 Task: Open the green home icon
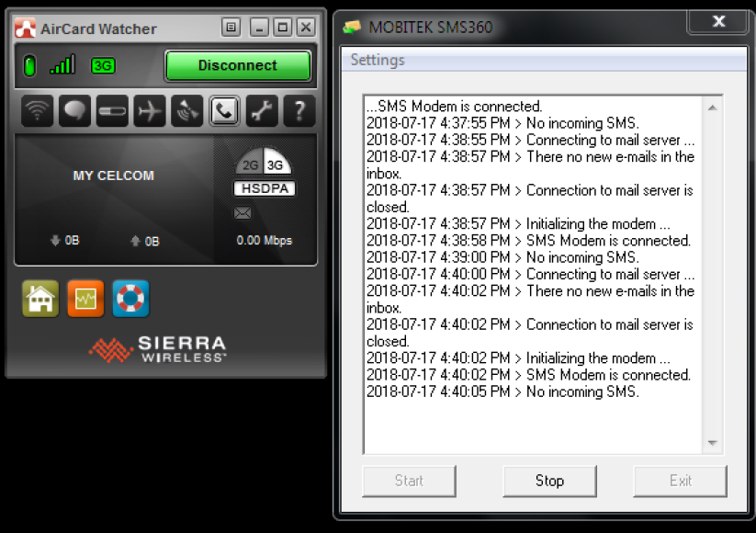(40, 300)
